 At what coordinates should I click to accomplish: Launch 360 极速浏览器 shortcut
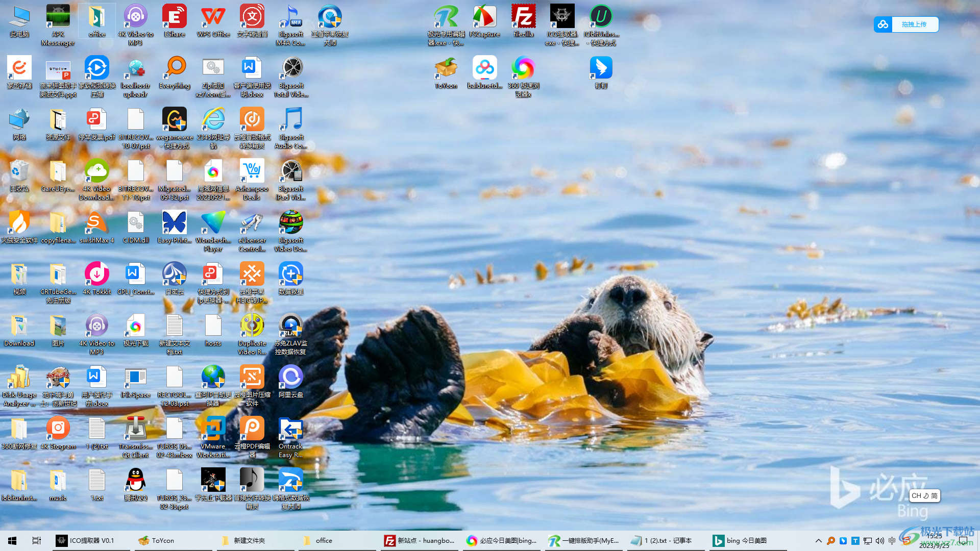coord(523,76)
